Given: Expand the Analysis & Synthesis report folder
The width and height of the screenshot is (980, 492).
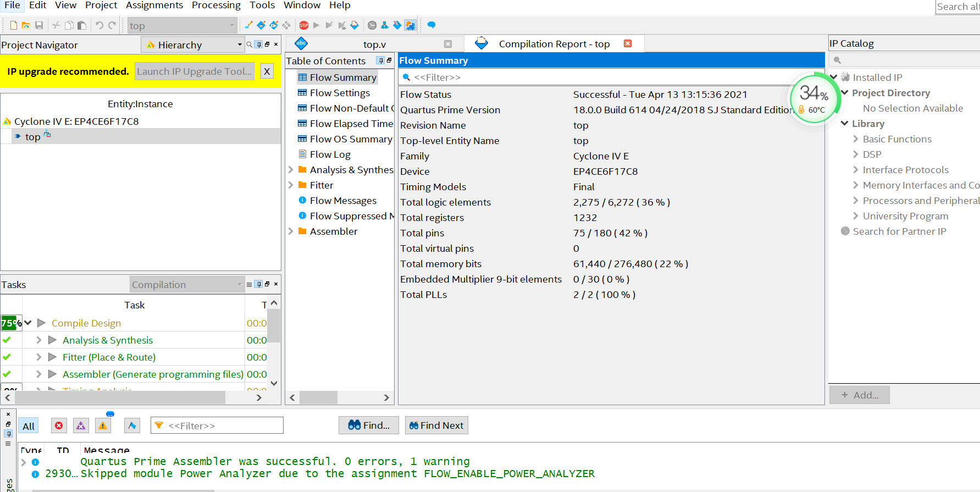Looking at the screenshot, I should pos(291,170).
